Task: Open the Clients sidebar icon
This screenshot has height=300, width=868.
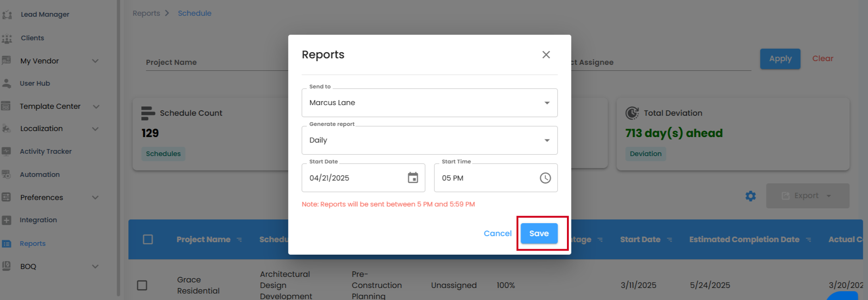Action: tap(7, 38)
